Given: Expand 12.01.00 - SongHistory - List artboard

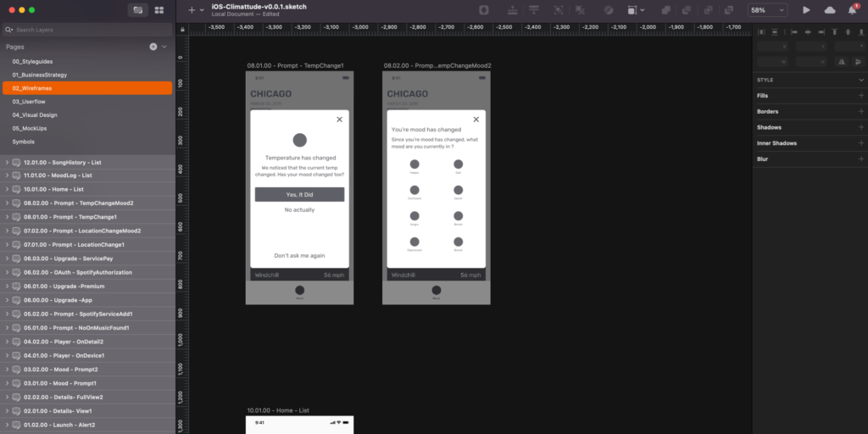Looking at the screenshot, I should (7, 162).
